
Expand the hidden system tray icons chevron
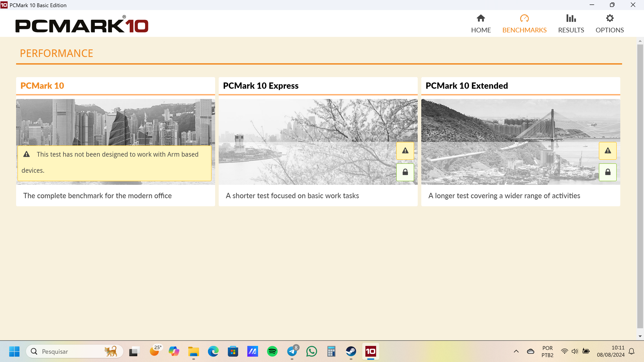516,351
